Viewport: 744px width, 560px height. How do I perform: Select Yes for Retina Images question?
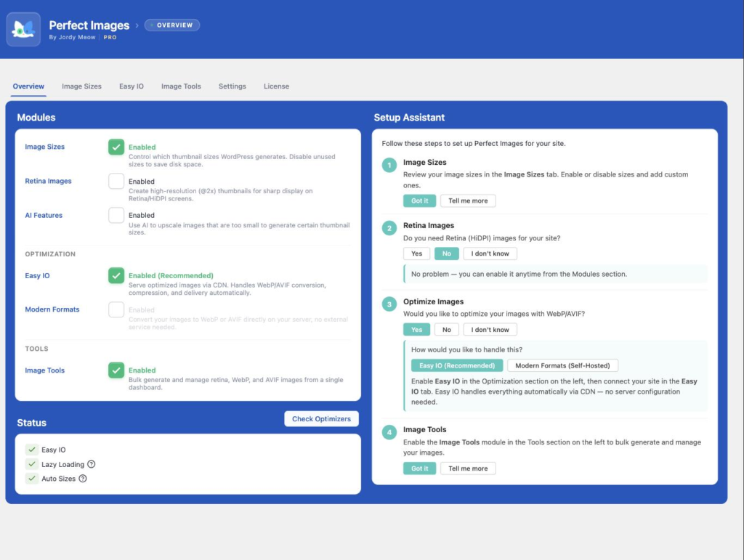click(416, 253)
